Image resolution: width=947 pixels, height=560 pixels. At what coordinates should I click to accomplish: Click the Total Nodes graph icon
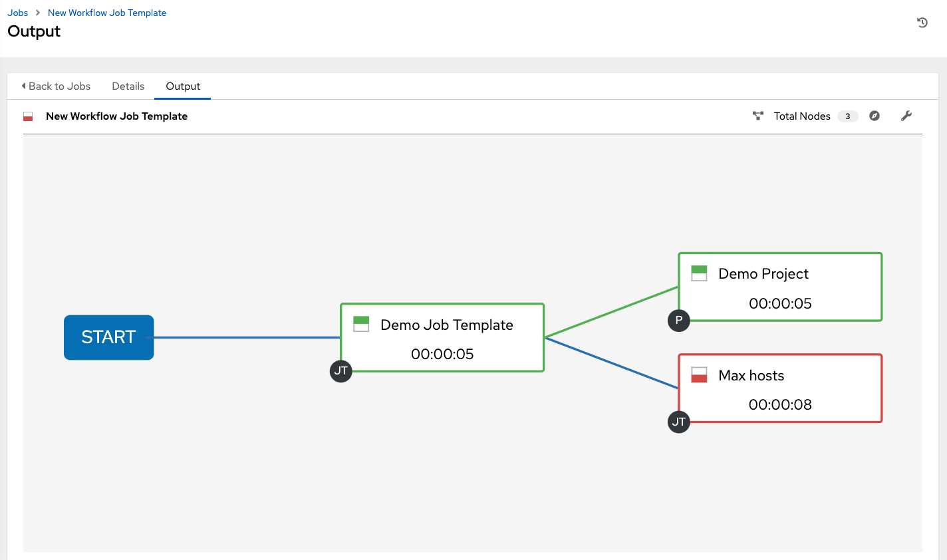click(757, 116)
